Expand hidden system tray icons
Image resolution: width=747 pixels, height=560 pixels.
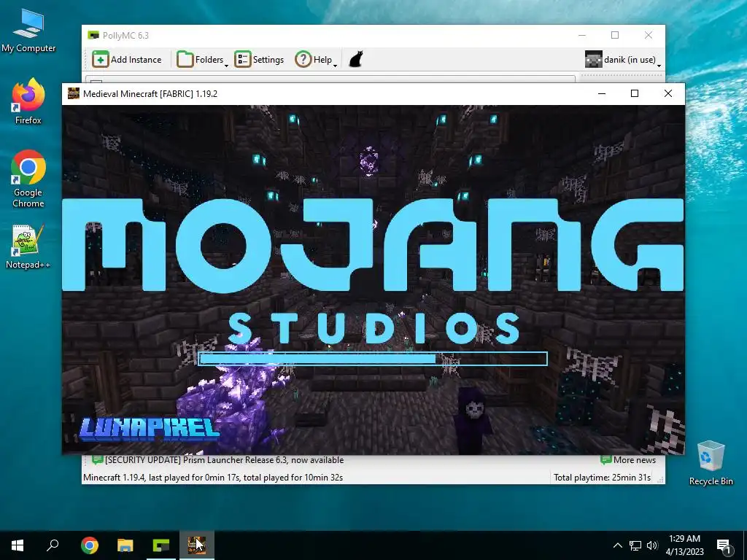[617, 545]
